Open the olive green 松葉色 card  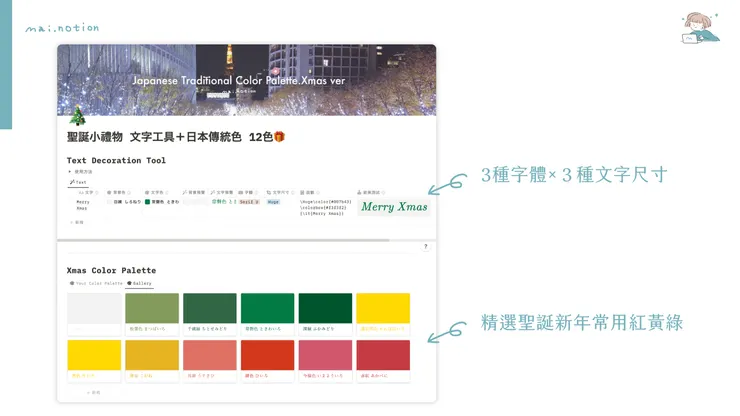click(152, 314)
